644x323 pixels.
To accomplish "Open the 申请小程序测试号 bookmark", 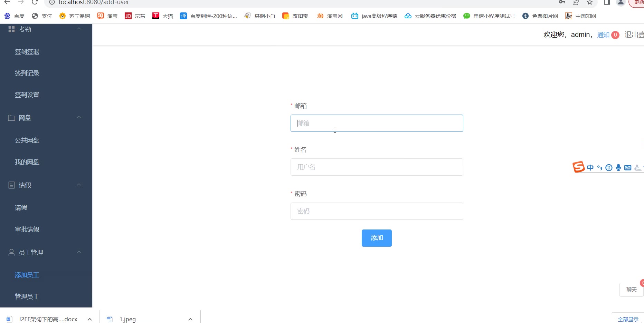I will click(x=489, y=16).
